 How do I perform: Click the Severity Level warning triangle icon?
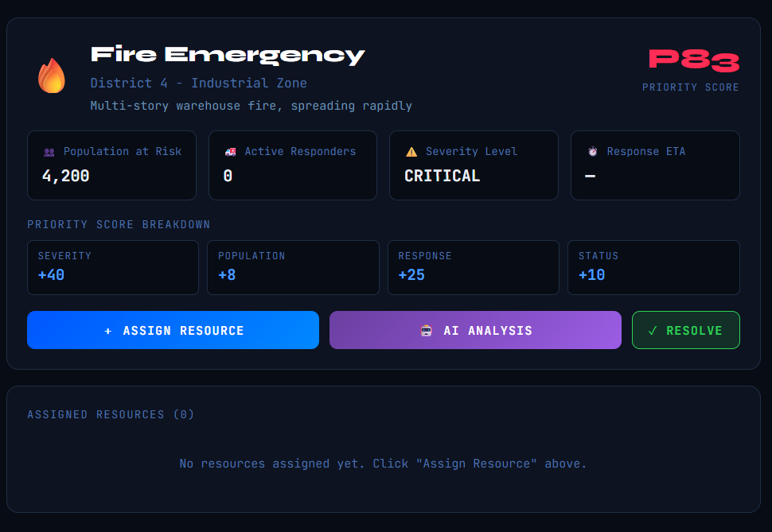(411, 152)
